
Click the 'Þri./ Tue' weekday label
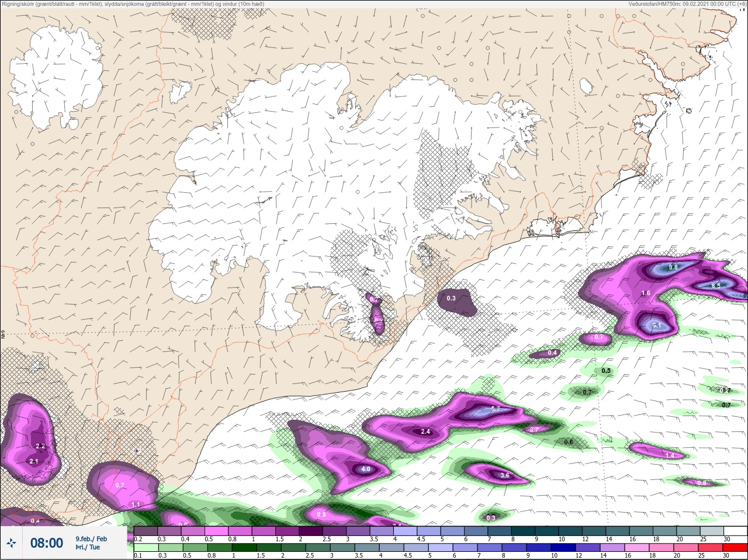(x=88, y=548)
